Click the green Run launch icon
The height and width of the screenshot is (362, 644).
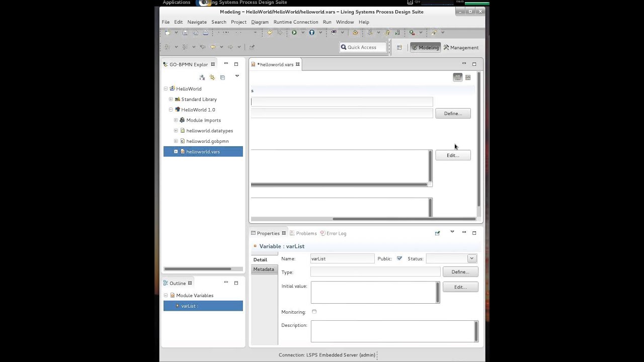pos(294,33)
